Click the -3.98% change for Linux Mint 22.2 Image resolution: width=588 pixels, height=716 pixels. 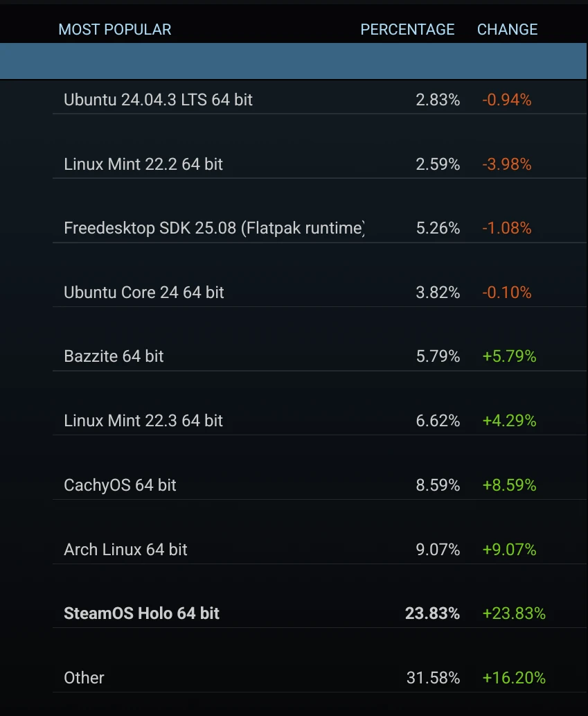(x=506, y=164)
